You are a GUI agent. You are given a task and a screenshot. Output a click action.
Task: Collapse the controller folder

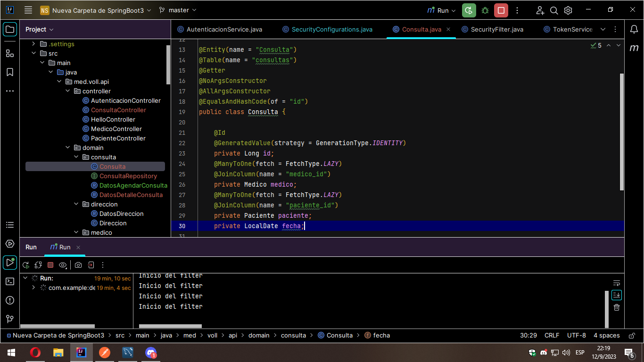[x=67, y=91]
